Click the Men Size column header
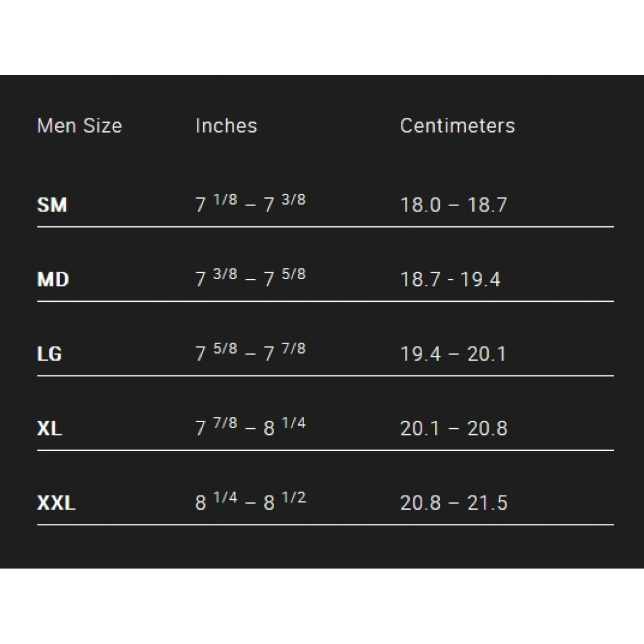The width and height of the screenshot is (644, 644). [79, 126]
